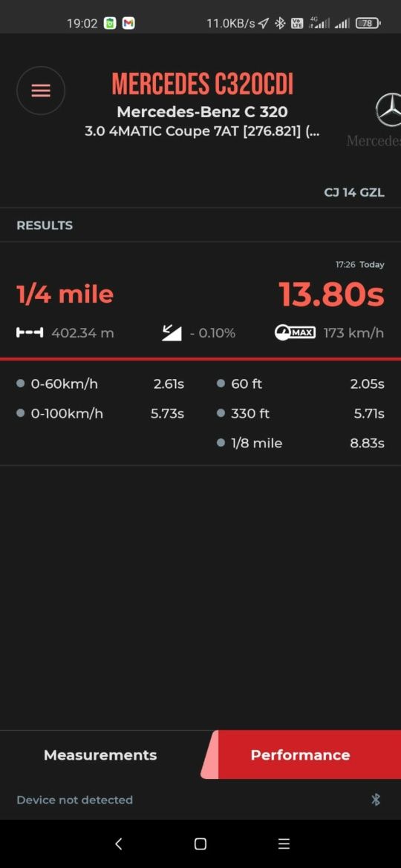
Task: Select the 0-60km/h result row
Action: [100, 384]
